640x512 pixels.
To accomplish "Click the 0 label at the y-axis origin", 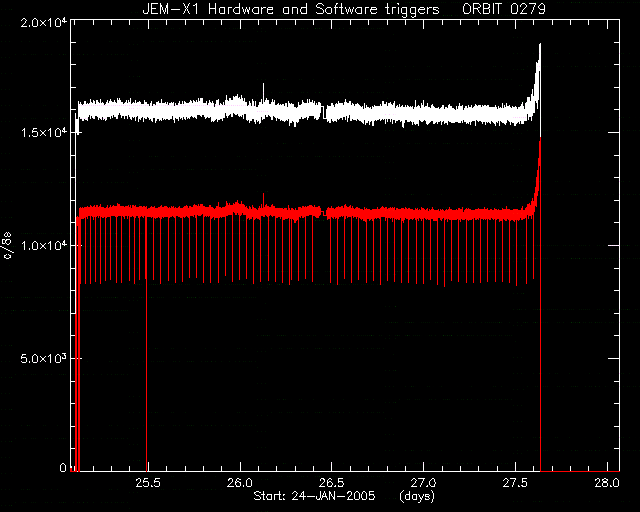I will (63, 467).
